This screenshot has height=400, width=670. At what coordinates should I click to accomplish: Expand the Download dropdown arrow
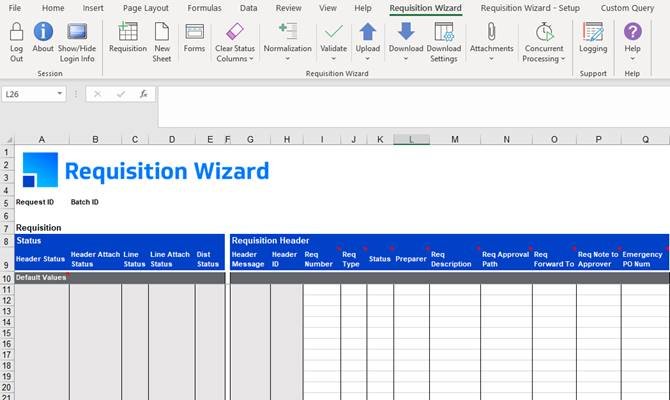(406, 59)
